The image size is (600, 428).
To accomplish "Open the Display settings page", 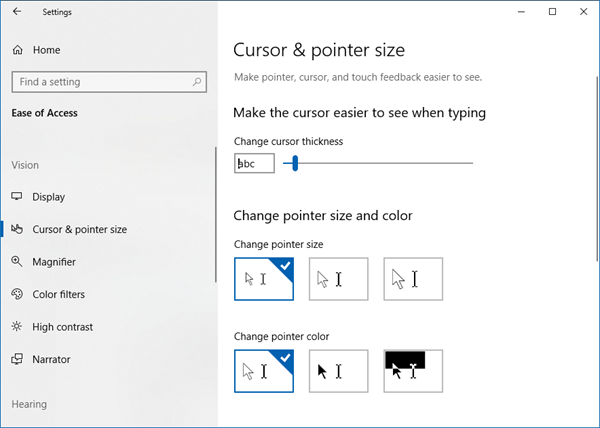I will coord(49,197).
